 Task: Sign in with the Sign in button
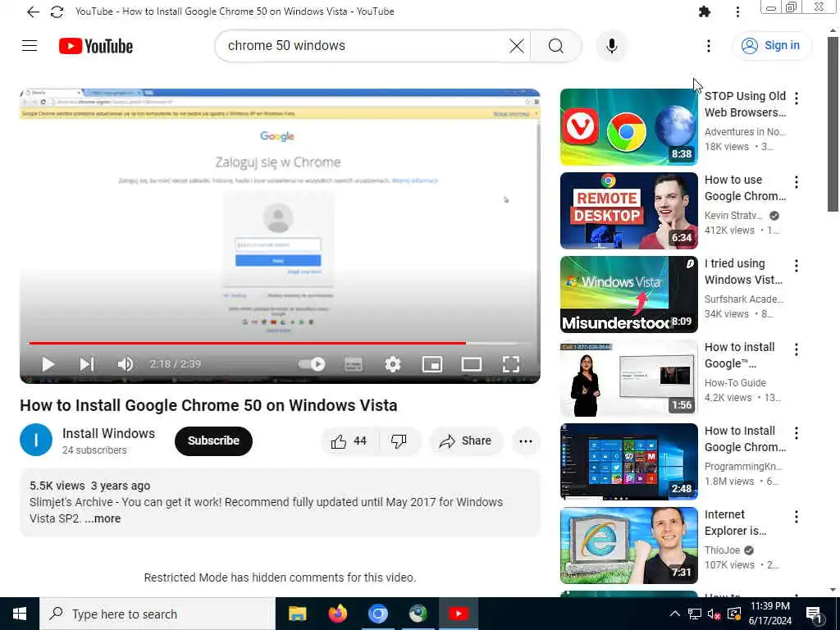pos(771,46)
